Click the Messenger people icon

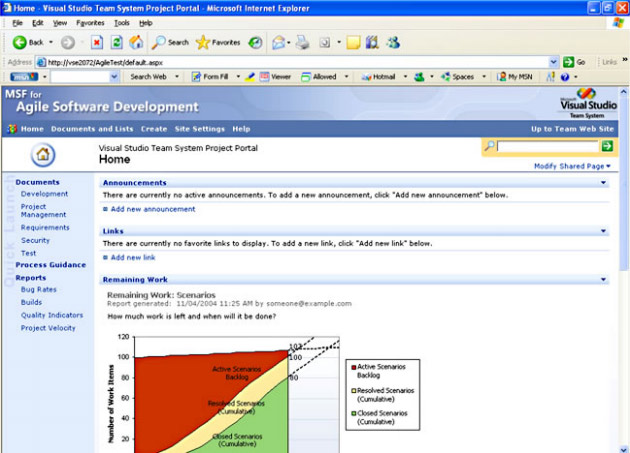(x=393, y=42)
